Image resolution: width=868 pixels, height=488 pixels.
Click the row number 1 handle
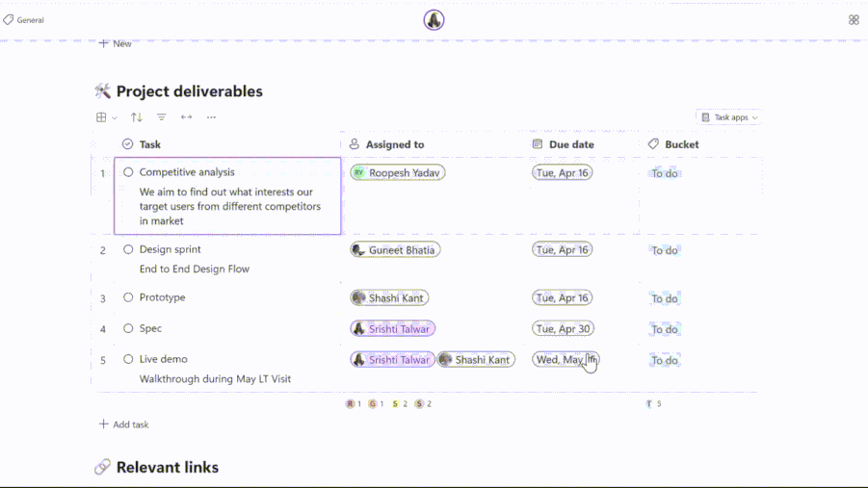pos(102,173)
